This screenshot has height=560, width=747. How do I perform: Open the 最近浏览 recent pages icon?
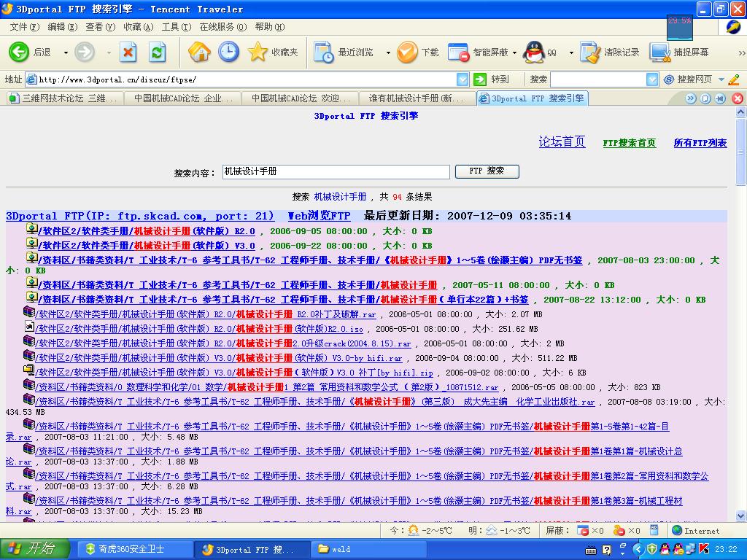coord(324,52)
